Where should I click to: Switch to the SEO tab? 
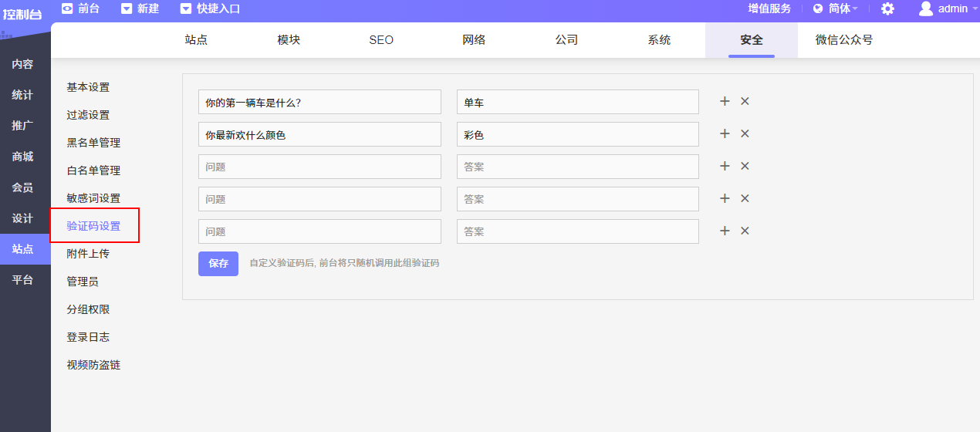[381, 40]
